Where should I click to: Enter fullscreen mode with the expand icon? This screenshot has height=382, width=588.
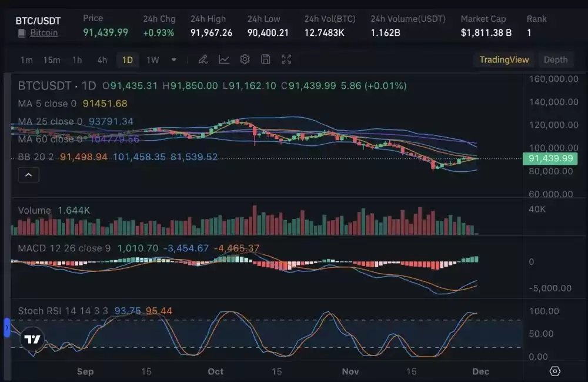click(x=286, y=59)
